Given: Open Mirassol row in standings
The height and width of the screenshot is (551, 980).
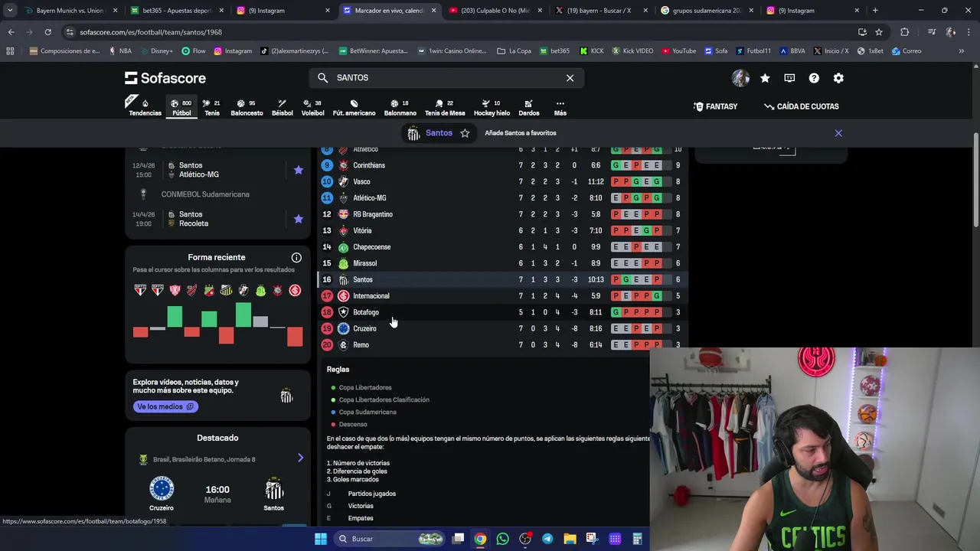Looking at the screenshot, I should (x=501, y=263).
